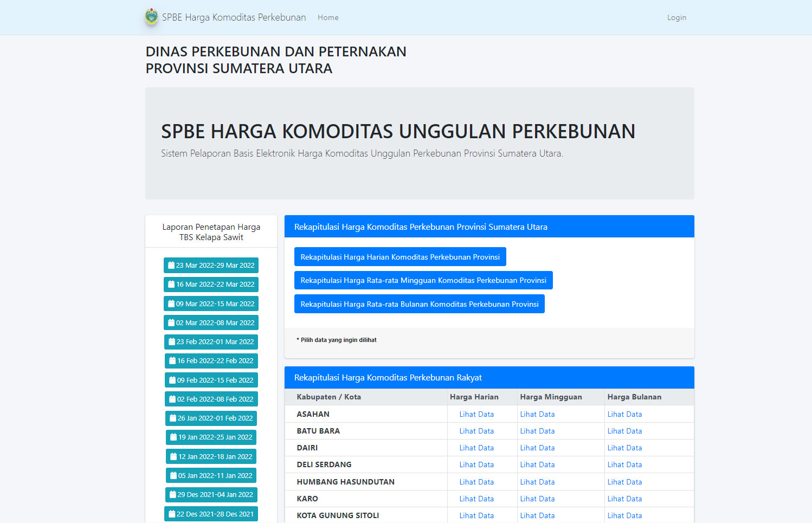The width and height of the screenshot is (812, 523).
Task: Click SPBE Harga Komoditas Perkebunan brand title
Action: [x=234, y=17]
